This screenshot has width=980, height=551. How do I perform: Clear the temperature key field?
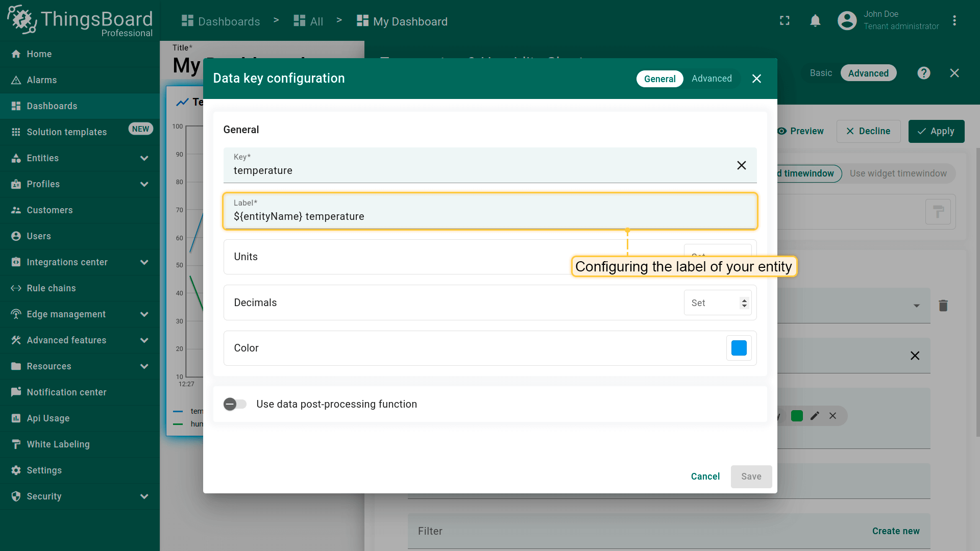(x=741, y=165)
